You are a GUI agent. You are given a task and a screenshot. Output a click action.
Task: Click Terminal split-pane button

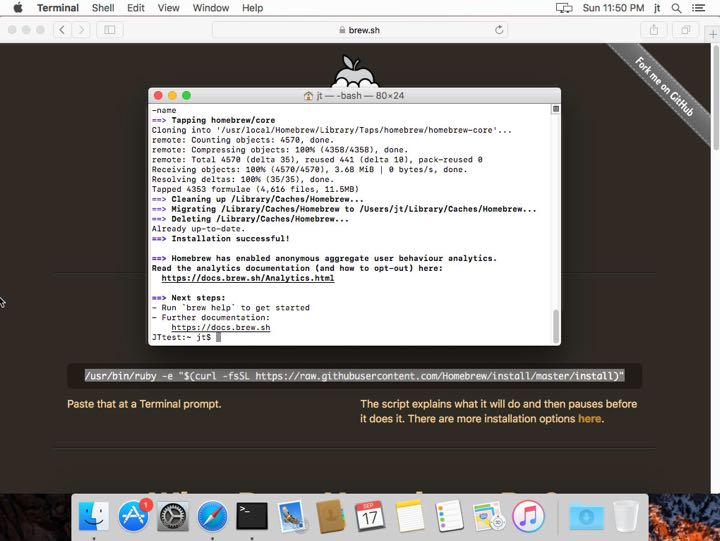[556, 109]
